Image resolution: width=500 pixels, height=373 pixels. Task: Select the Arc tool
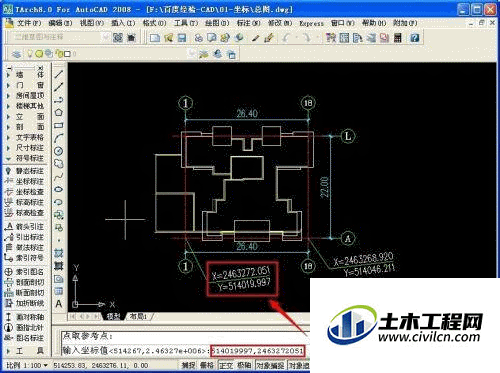[59, 138]
